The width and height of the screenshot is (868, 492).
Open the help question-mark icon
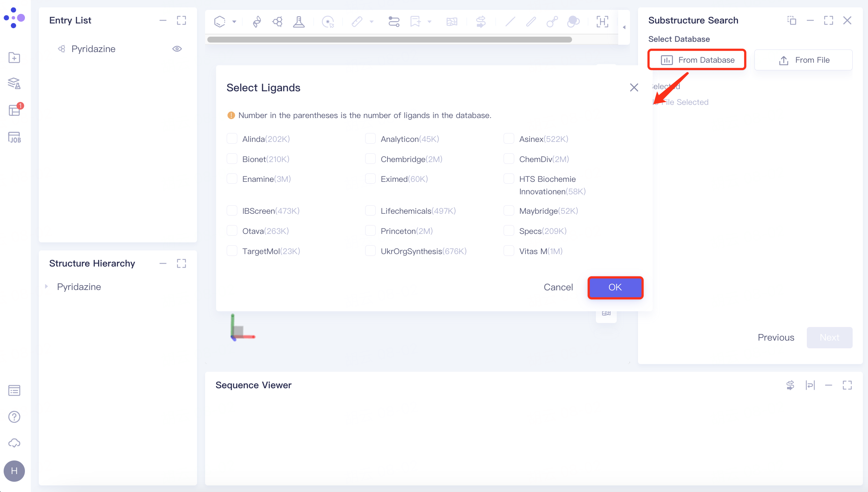click(14, 417)
